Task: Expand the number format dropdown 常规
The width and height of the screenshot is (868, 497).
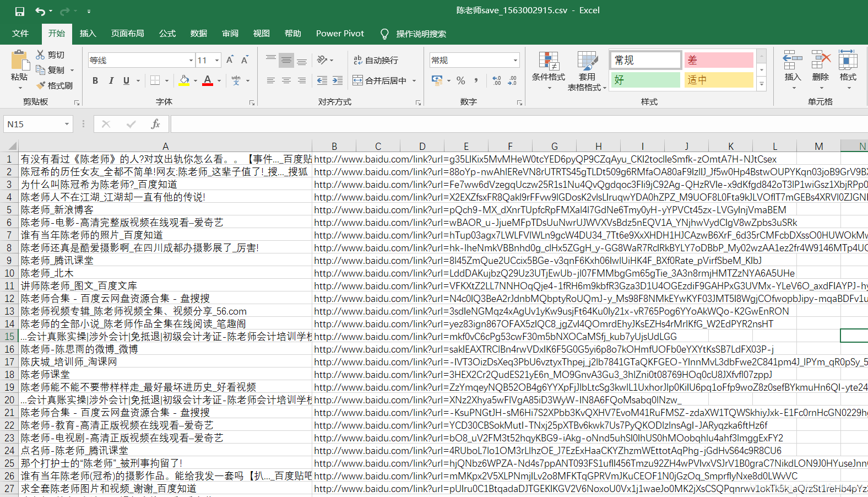Action: 516,60
